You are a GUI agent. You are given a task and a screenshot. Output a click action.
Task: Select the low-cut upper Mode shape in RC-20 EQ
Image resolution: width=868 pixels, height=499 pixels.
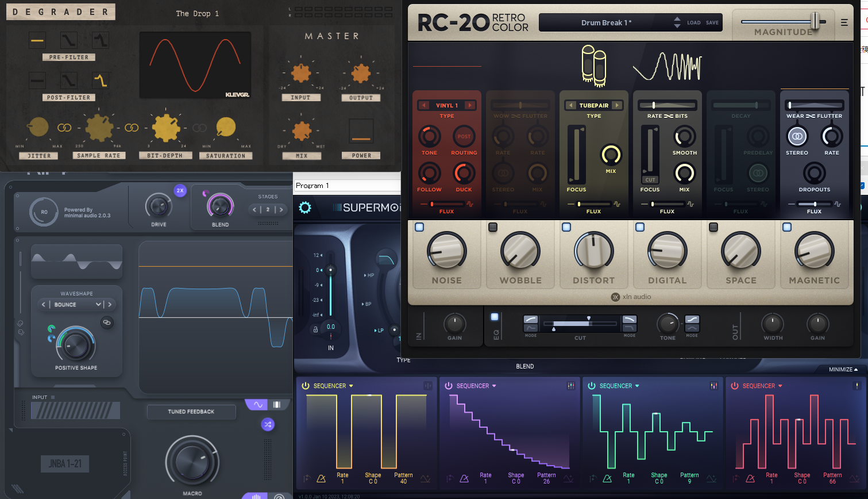coord(531,319)
